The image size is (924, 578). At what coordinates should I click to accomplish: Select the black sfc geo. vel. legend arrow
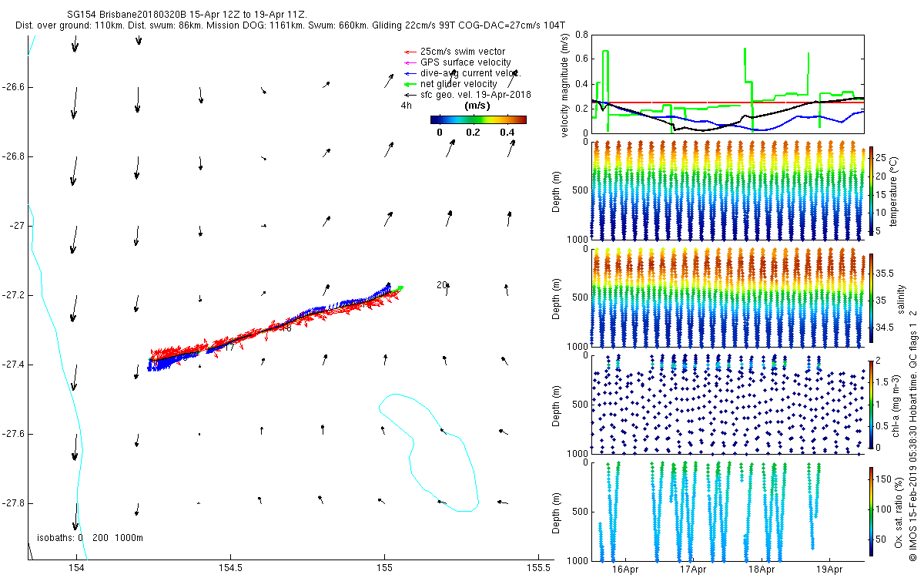click(x=411, y=95)
